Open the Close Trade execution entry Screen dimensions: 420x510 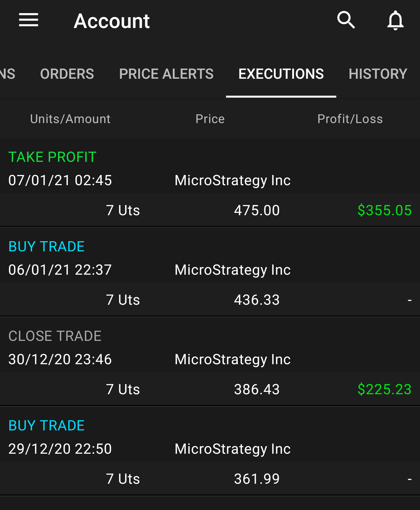pyautogui.click(x=210, y=362)
